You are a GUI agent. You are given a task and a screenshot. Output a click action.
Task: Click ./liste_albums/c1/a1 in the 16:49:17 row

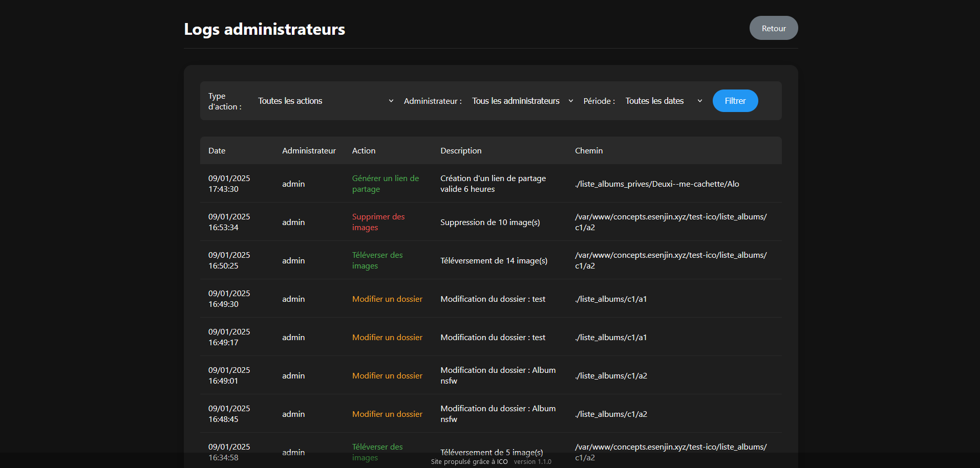[611, 337]
